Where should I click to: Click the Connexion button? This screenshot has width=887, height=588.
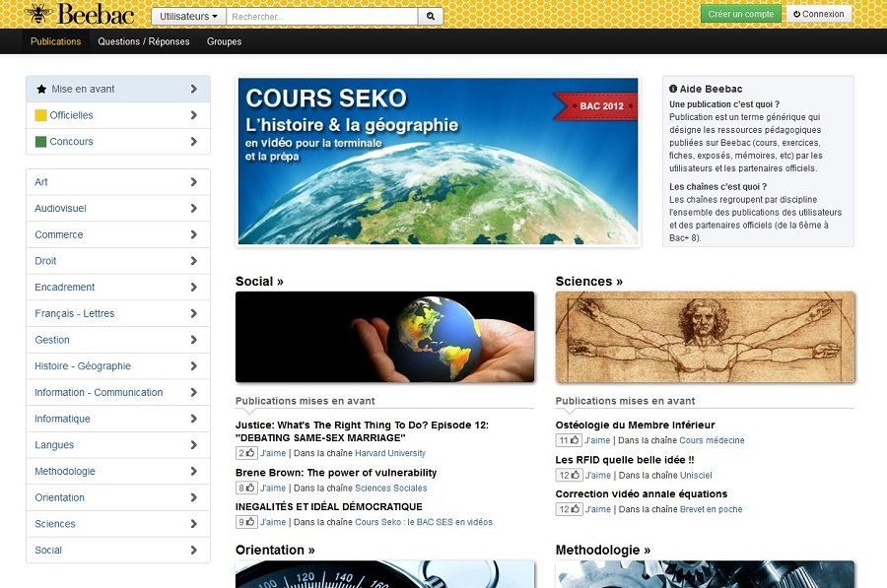[x=818, y=14]
